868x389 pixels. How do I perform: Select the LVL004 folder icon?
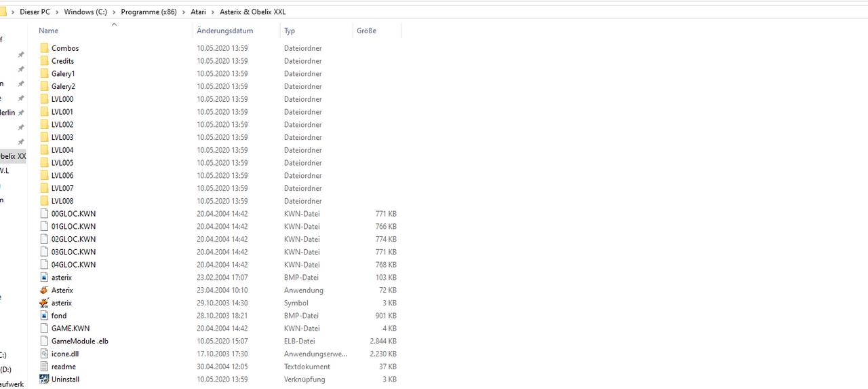[44, 150]
